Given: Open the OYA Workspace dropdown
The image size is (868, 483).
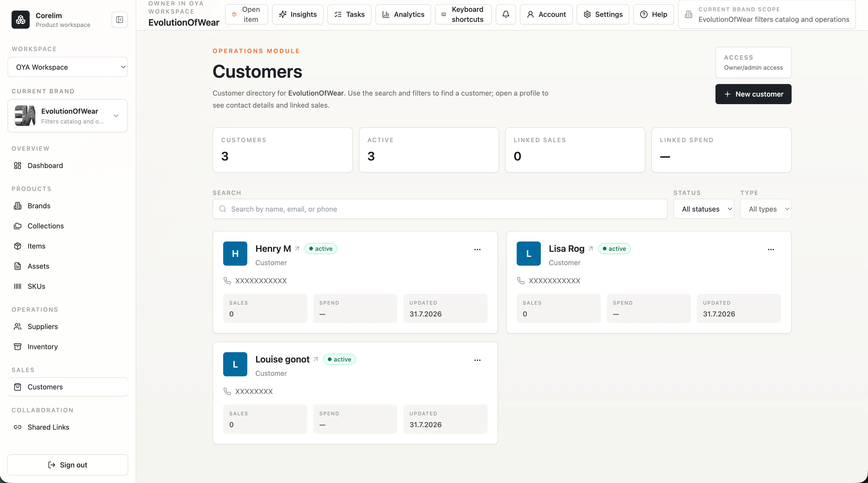Looking at the screenshot, I should click(x=67, y=67).
